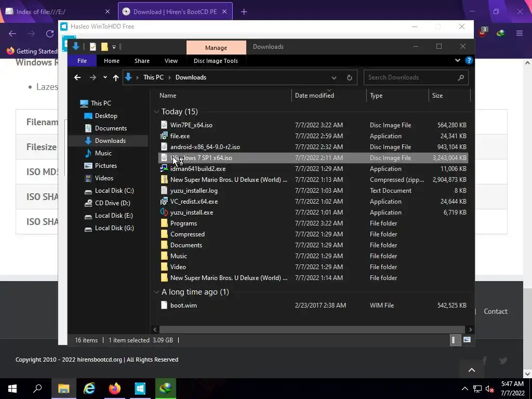Open File Explorer from the taskbar
This screenshot has width=532, height=399.
coord(64,389)
